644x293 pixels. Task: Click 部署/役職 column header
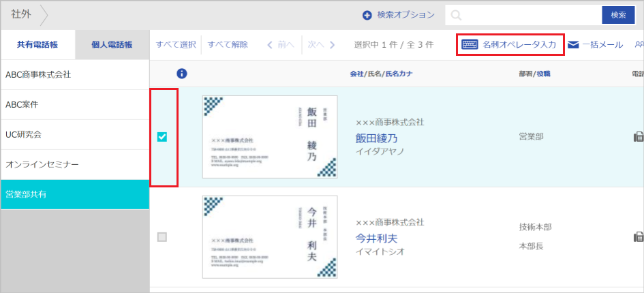pos(534,74)
